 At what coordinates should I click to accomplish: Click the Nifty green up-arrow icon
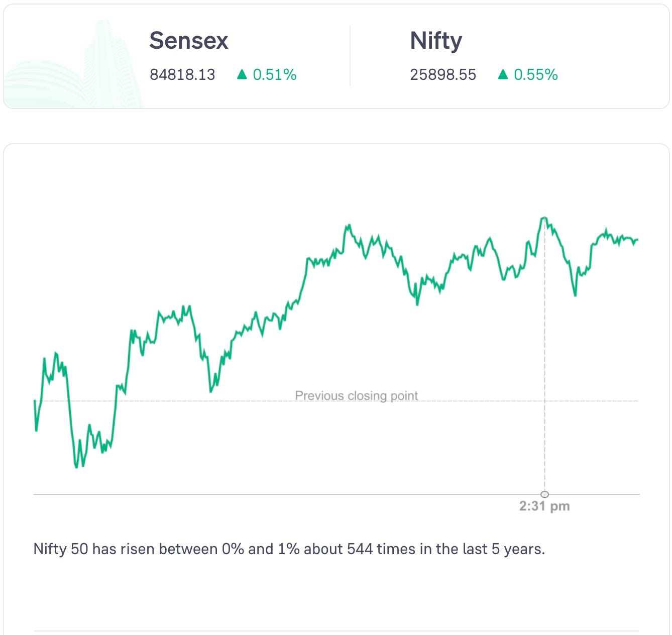click(x=503, y=75)
